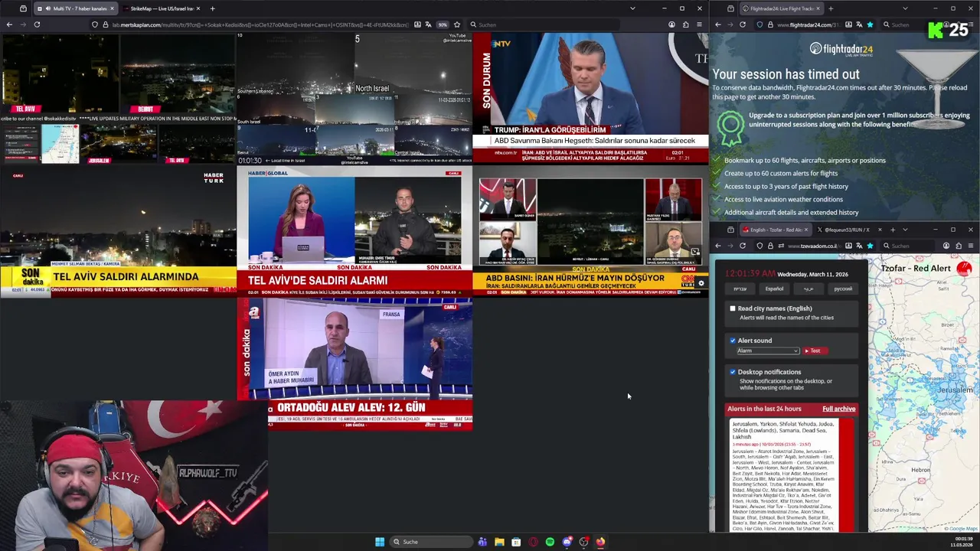980x551 pixels.
Task: Click the blue bookmark star for flightradar24
Action: point(870,24)
